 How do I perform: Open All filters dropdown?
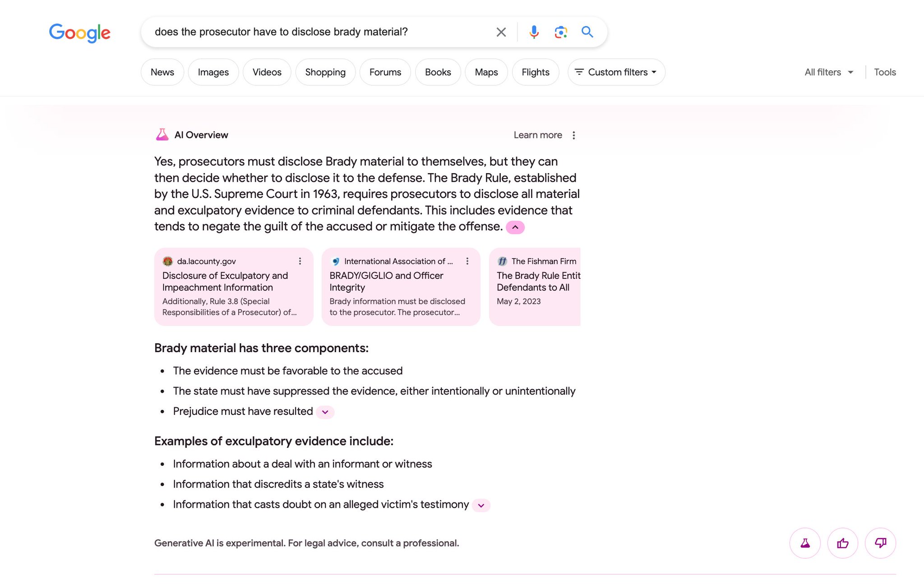[x=829, y=72]
